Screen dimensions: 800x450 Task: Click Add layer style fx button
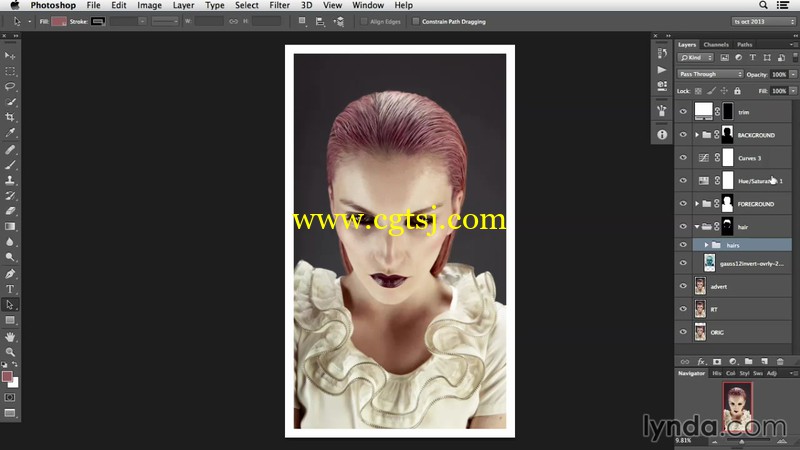(x=701, y=361)
